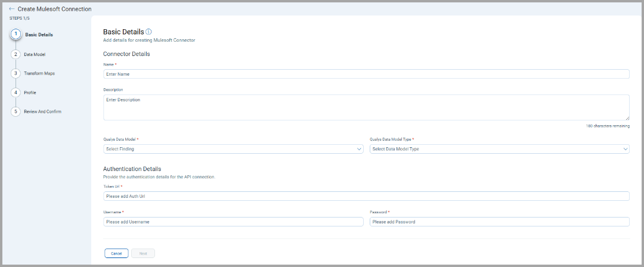644x267 pixels.
Task: Select the STEPS 1/5 indicator text
Action: pos(19,18)
